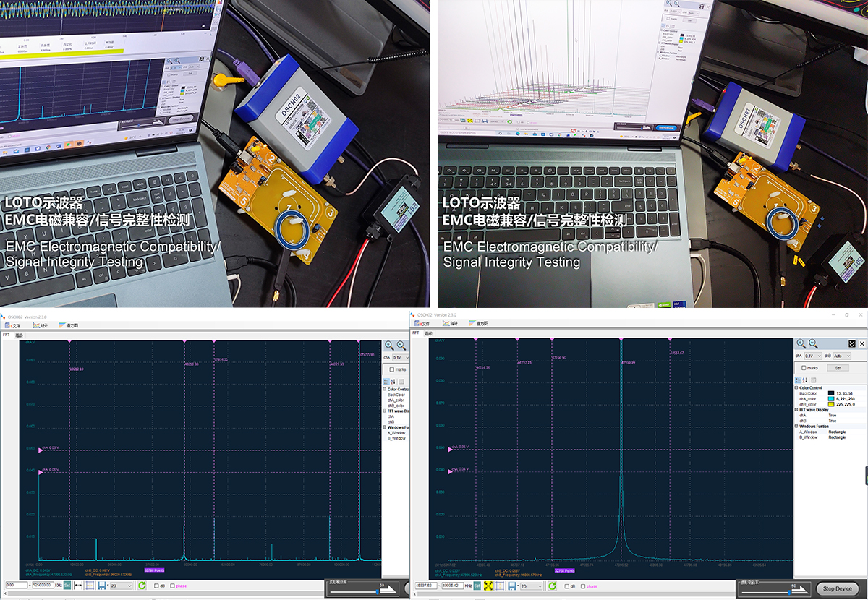Viewport: 868px width, 600px height.
Task: Toggle the phase checkbox in left window
Action: (172, 586)
